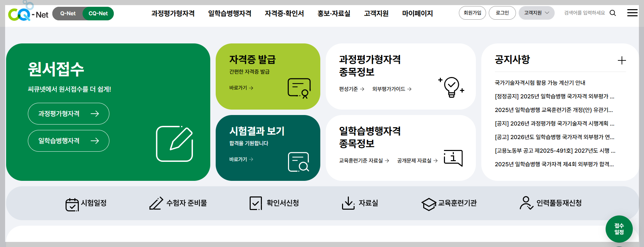Open 마이페이지 main menu
The width and height of the screenshot is (644, 247).
pos(417,14)
